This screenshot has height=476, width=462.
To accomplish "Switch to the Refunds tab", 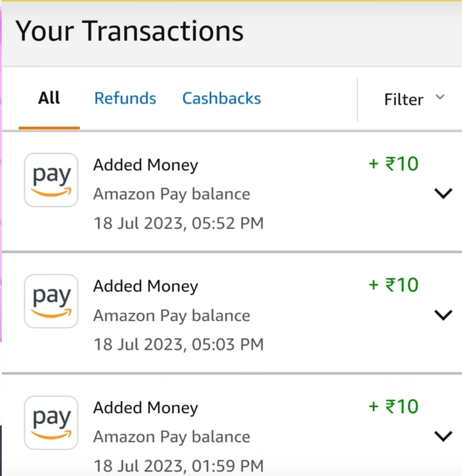I will [x=125, y=98].
